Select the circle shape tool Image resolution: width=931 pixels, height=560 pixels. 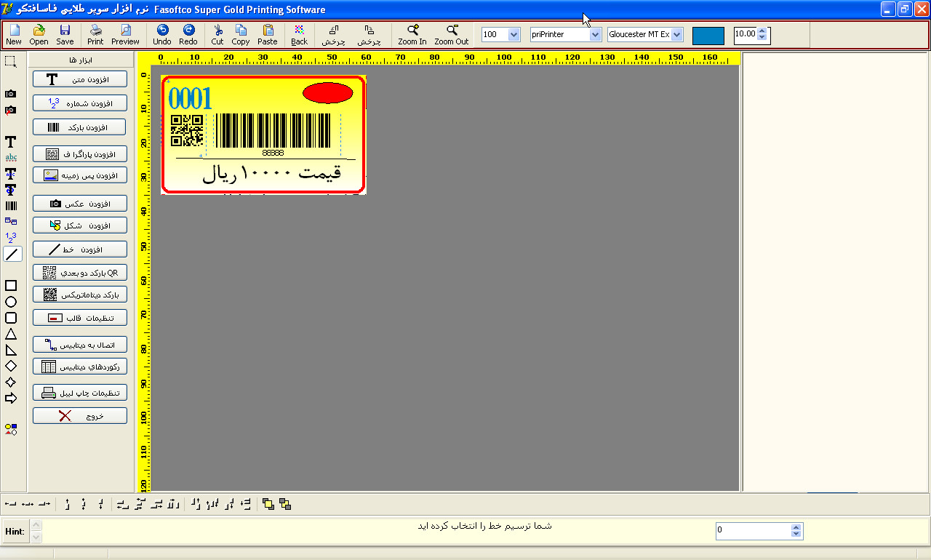click(11, 302)
